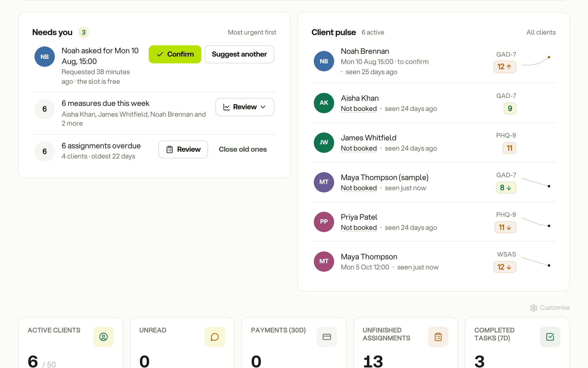Click Maya Thompson's WSAS score 12 badge
Viewport: 588px width, 368px height.
505,267
